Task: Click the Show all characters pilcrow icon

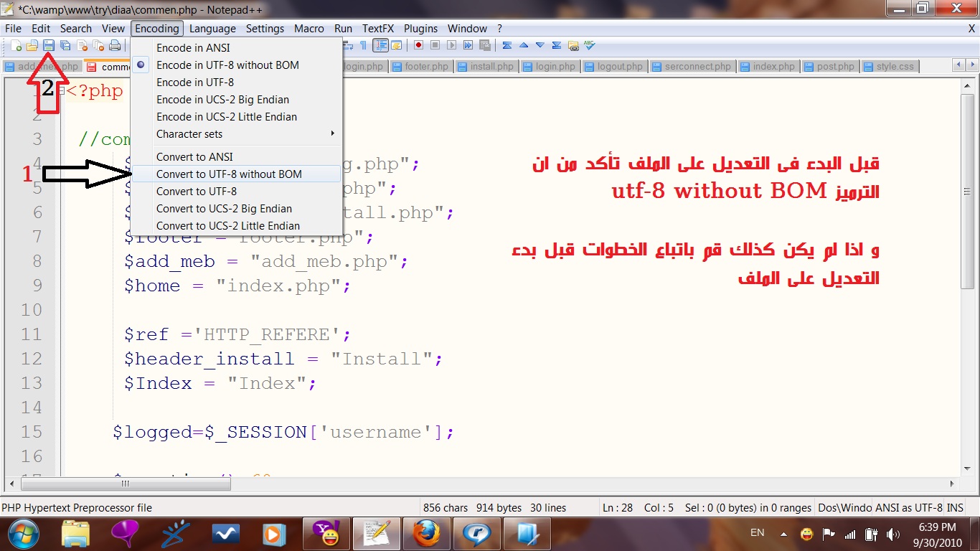Action: pos(363,45)
